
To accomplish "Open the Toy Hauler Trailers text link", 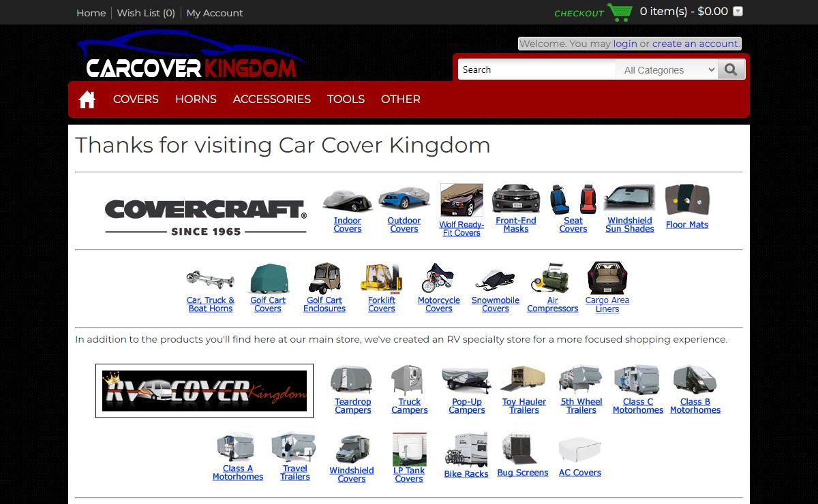I will pos(524,406).
